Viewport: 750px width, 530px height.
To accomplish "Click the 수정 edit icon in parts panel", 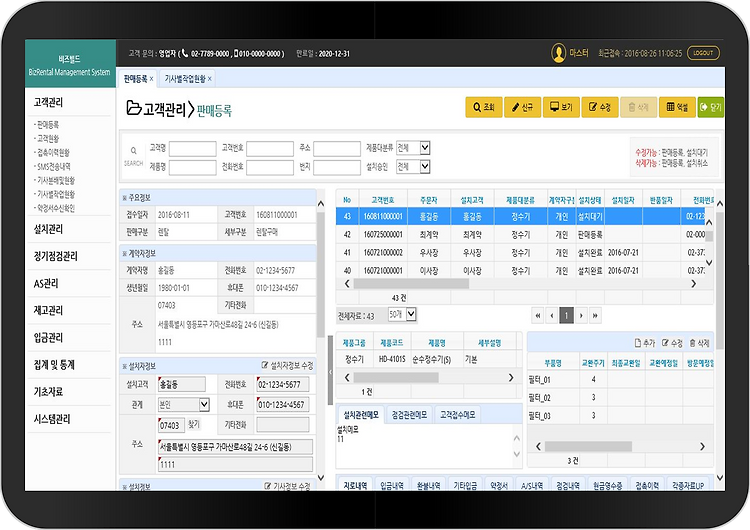I will 665,343.
